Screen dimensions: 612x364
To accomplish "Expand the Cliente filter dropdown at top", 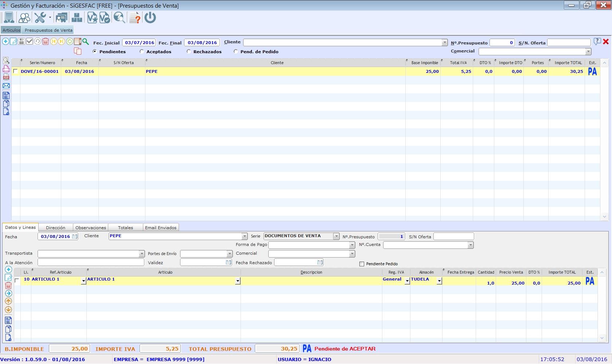I will pos(444,43).
